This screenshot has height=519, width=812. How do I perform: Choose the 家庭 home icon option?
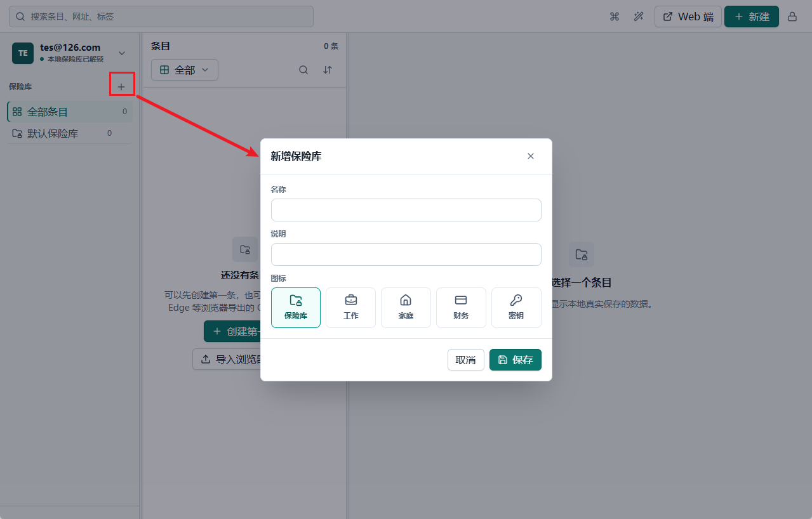tap(406, 308)
